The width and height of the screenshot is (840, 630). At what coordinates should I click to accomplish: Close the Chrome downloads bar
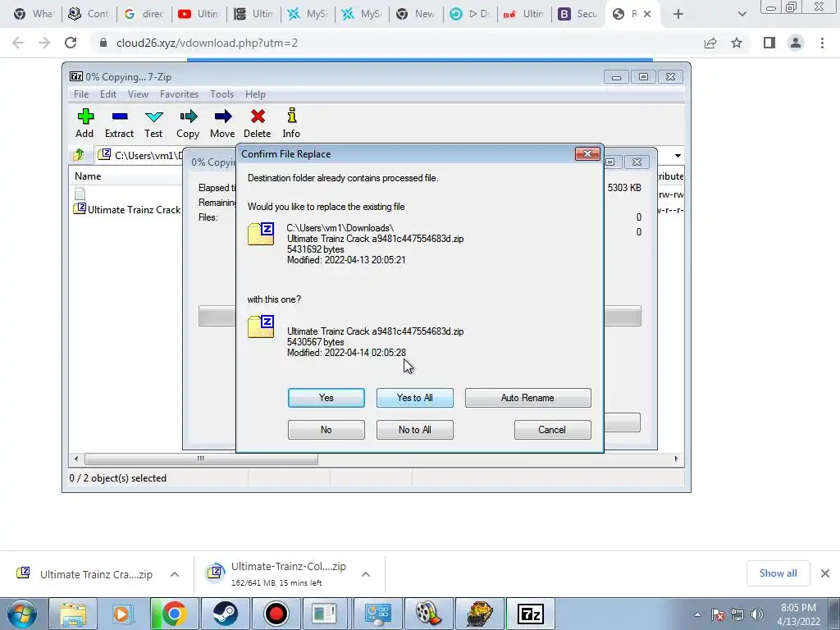[825, 573]
